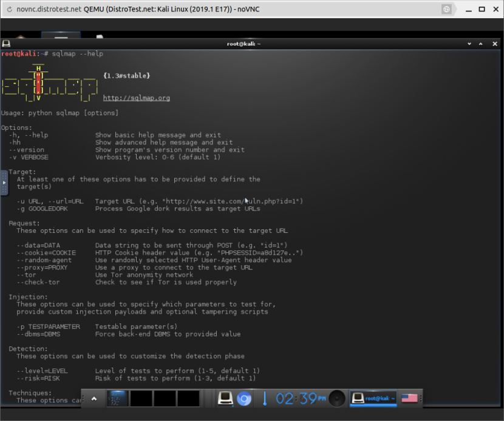Click the 'sqlmap --help' command text at the prompt
504x421 pixels.
[78, 53]
